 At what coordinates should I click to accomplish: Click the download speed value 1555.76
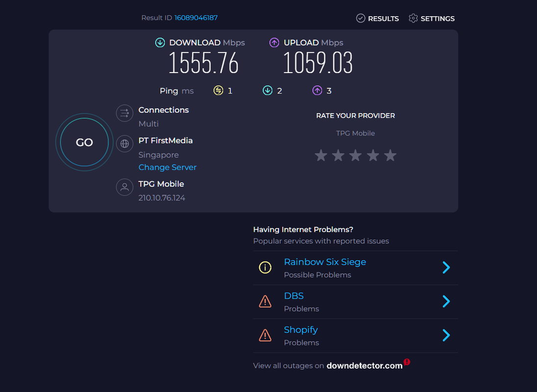pyautogui.click(x=204, y=63)
